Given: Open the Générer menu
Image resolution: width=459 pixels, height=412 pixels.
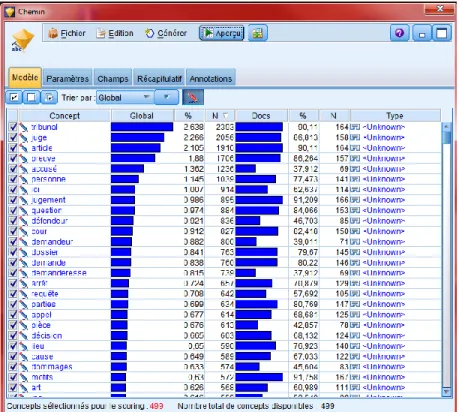Looking at the screenshot, I should point(166,33).
